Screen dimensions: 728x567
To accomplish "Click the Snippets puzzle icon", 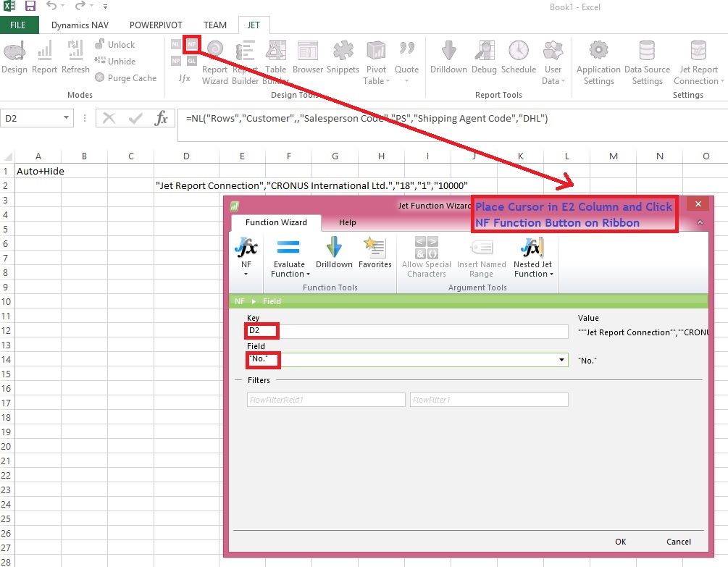I will coord(343,59).
